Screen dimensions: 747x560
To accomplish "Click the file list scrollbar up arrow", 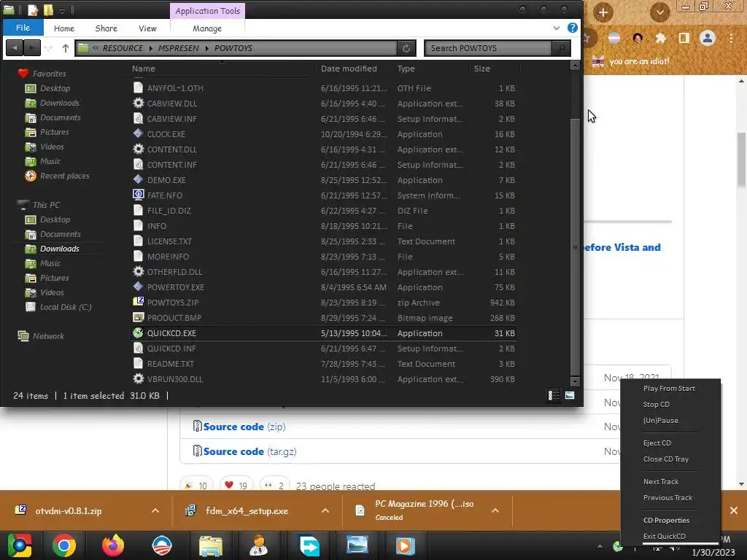I will point(575,66).
